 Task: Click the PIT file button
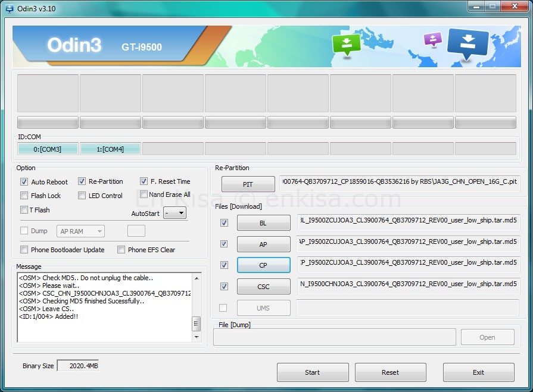point(248,184)
